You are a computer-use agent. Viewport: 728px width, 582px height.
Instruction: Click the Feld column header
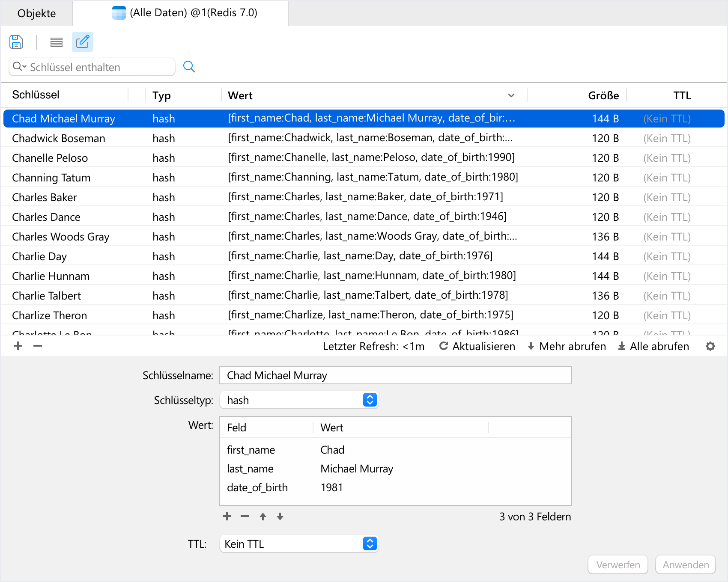click(x=237, y=428)
